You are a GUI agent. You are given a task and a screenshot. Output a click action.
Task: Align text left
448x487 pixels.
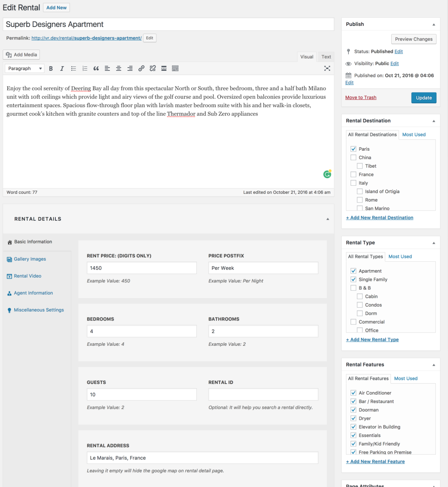(x=107, y=69)
